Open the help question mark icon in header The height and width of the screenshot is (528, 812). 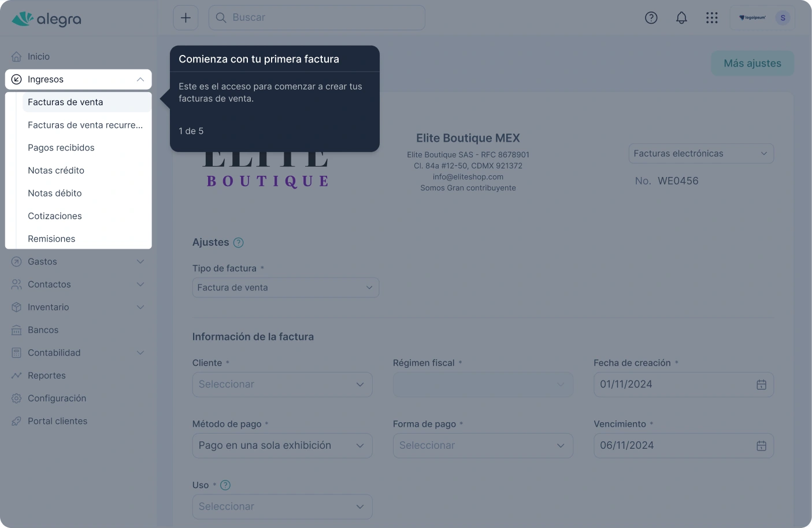(x=651, y=18)
